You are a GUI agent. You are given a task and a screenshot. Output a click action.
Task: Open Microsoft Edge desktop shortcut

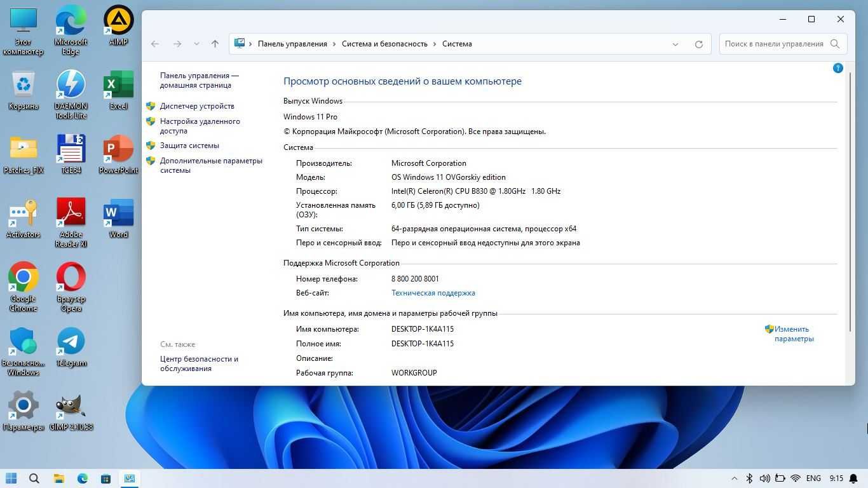click(x=71, y=30)
